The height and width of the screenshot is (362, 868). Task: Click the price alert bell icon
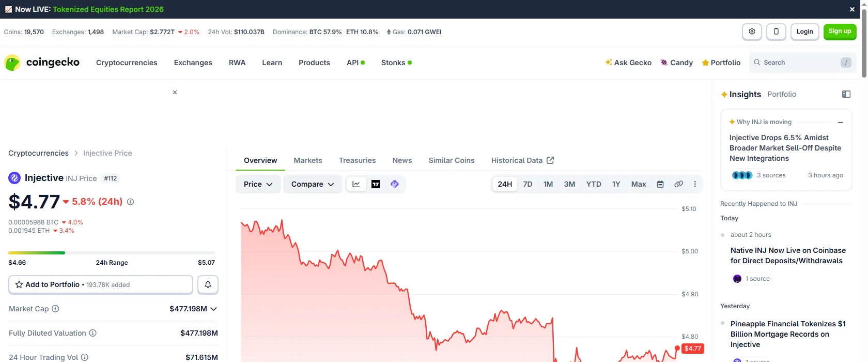[x=208, y=284]
